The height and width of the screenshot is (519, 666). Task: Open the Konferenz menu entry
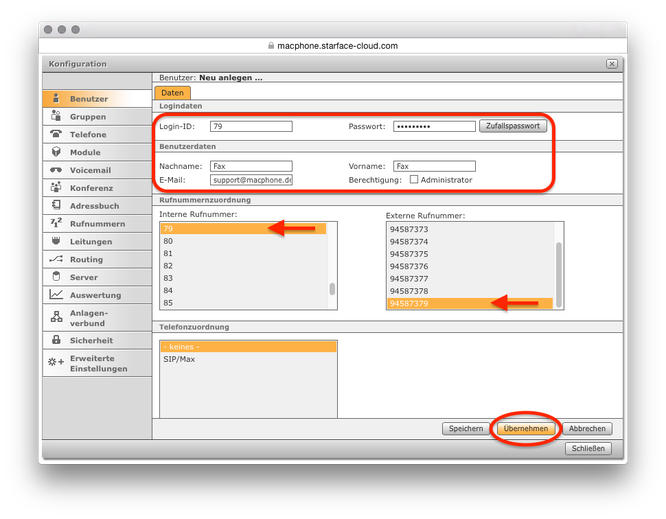pos(97,188)
